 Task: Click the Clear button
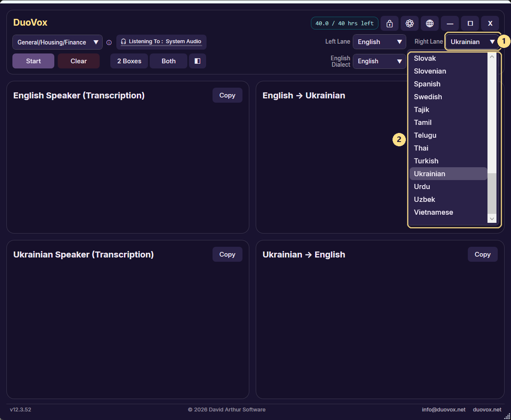pos(79,61)
